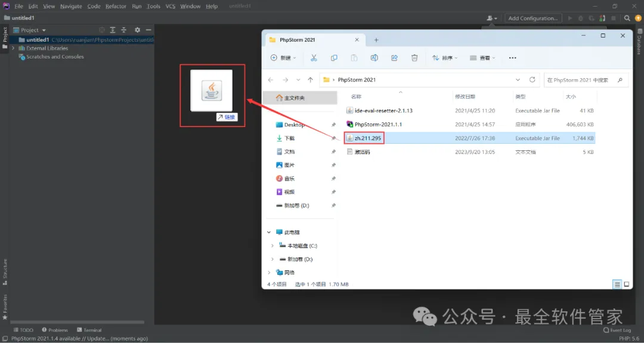The width and height of the screenshot is (644, 343).
Task: Add new Explorer tab with plus
Action: [376, 40]
